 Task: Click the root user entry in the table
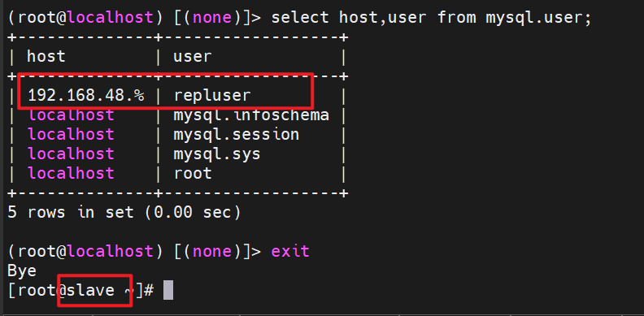(192, 174)
